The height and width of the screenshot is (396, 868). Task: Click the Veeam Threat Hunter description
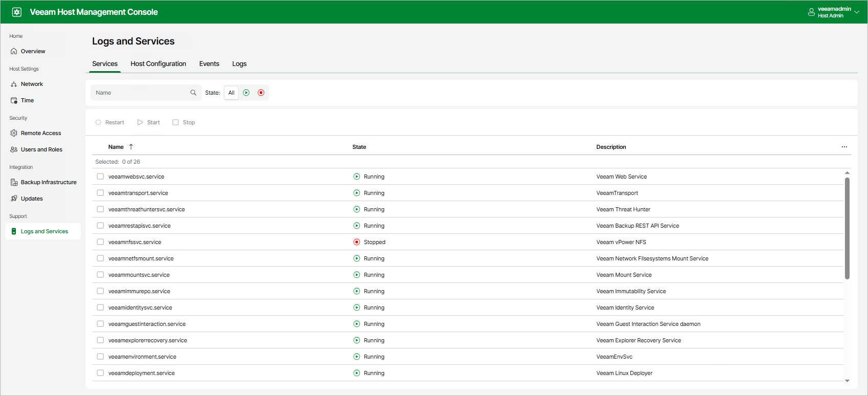623,209
